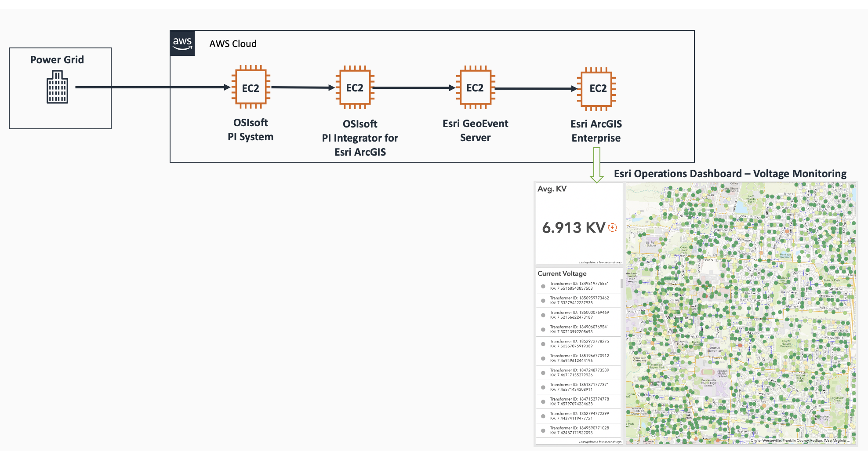Click the 6.913 KV average value

point(574,228)
